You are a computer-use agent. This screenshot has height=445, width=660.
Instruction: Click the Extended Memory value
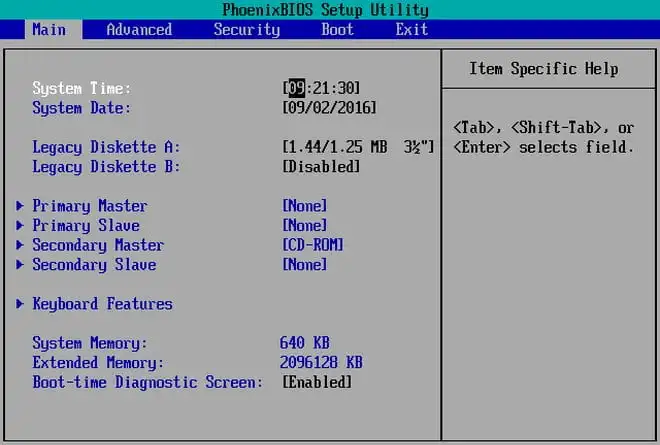pos(321,362)
